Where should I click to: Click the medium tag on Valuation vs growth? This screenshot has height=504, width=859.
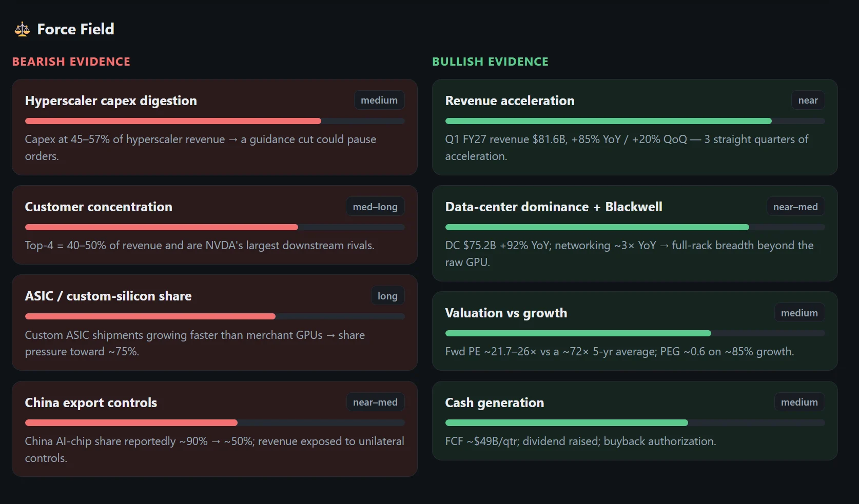click(x=799, y=313)
